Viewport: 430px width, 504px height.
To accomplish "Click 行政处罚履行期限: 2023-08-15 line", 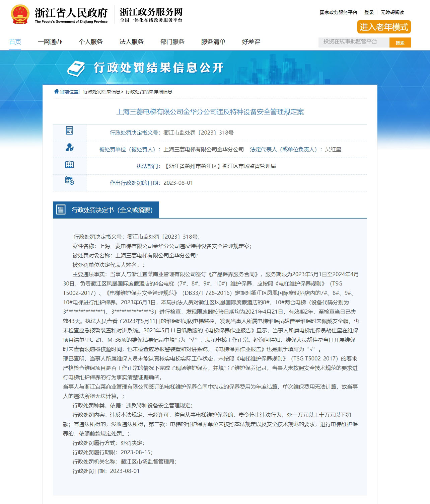I will [113, 452].
